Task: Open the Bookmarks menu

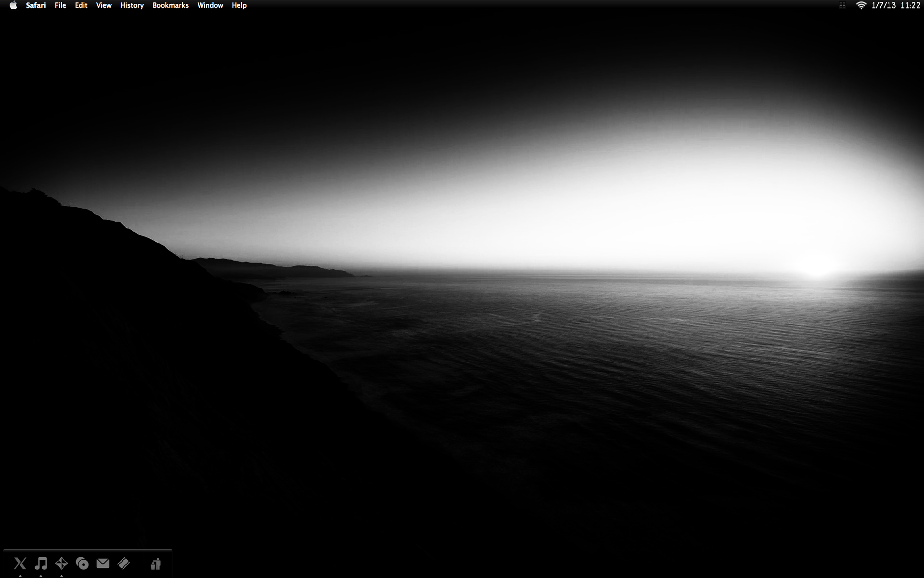Action: [x=170, y=5]
